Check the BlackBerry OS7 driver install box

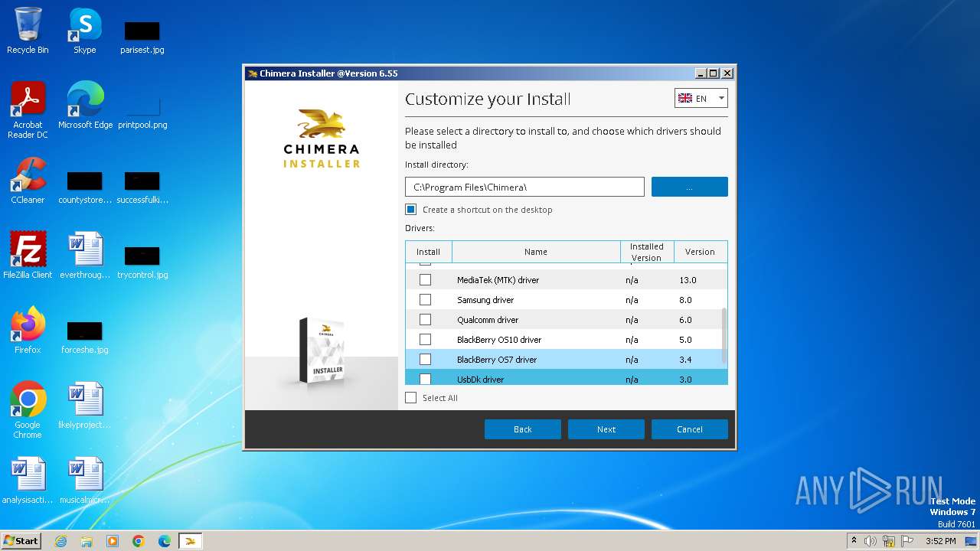[425, 360]
